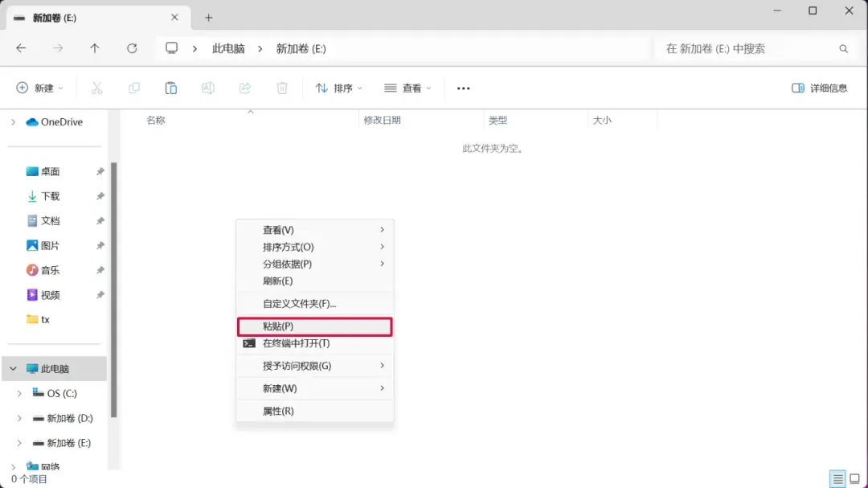Click 此电脑 in the address bar
Image resolution: width=868 pixels, height=488 pixels.
[x=228, y=49]
